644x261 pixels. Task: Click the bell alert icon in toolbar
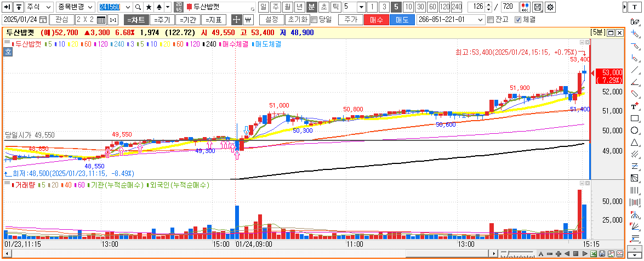(159, 7)
